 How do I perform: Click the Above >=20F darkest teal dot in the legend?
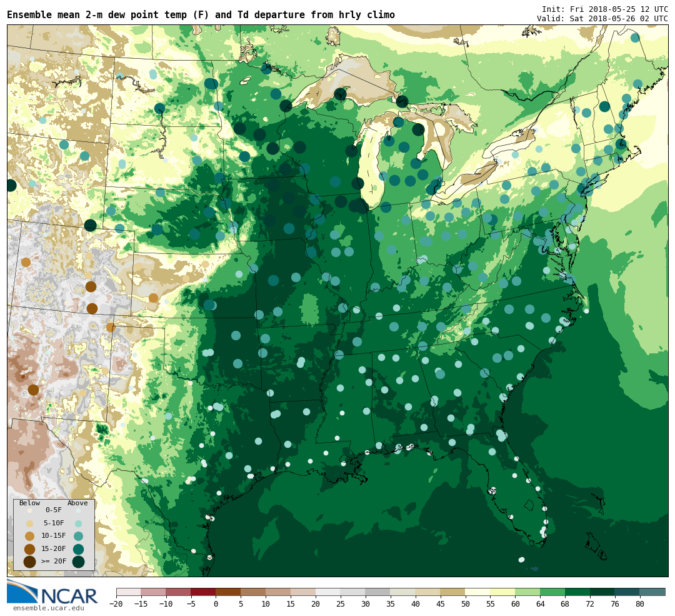(78, 562)
